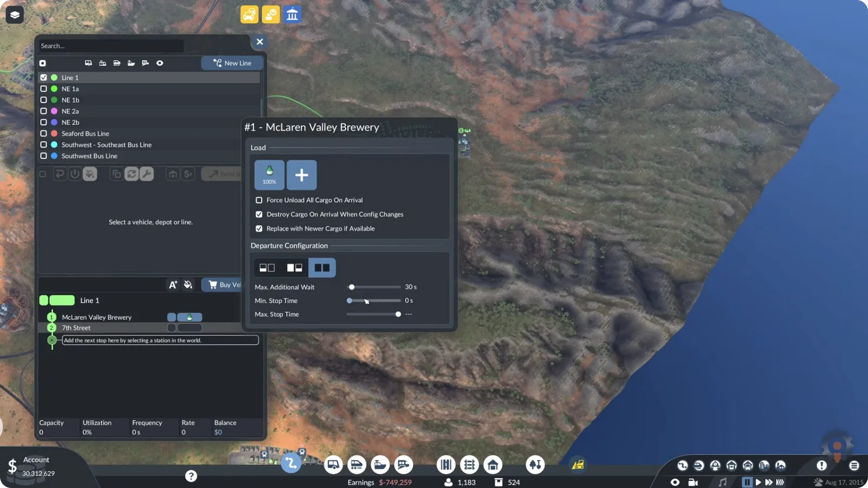Select Southwest - Southeast Bus Line row
The height and width of the screenshot is (488, 868).
[x=149, y=145]
